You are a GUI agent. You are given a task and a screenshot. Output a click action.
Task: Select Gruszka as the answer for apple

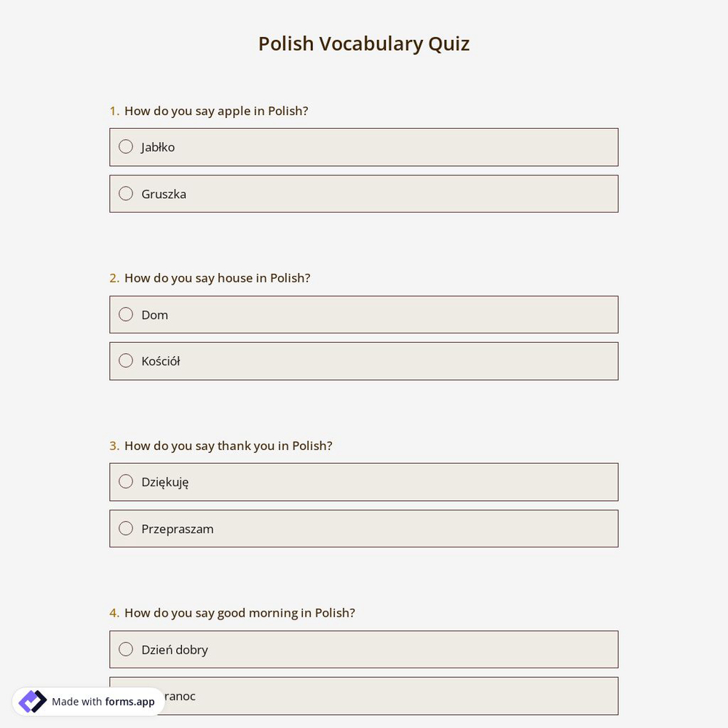[126, 194]
